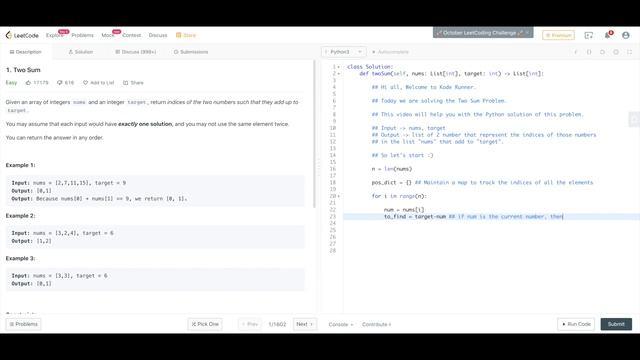The width and height of the screenshot is (640, 360).
Task: Click the Easy difficulty label
Action: pos(11,83)
